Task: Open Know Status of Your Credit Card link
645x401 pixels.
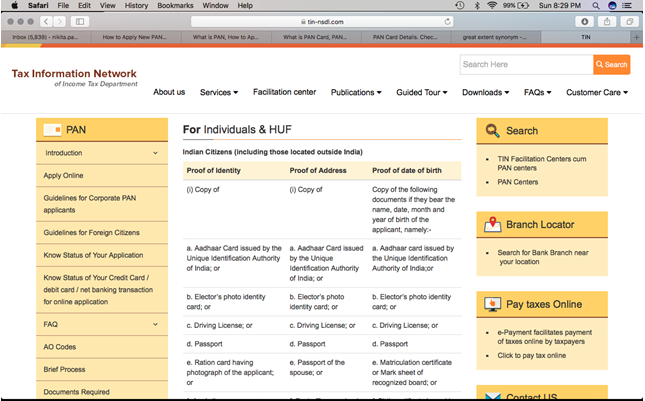Action: click(x=98, y=290)
